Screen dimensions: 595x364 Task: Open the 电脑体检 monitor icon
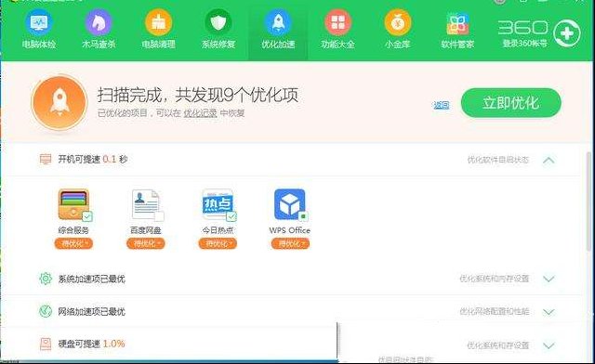click(x=39, y=22)
